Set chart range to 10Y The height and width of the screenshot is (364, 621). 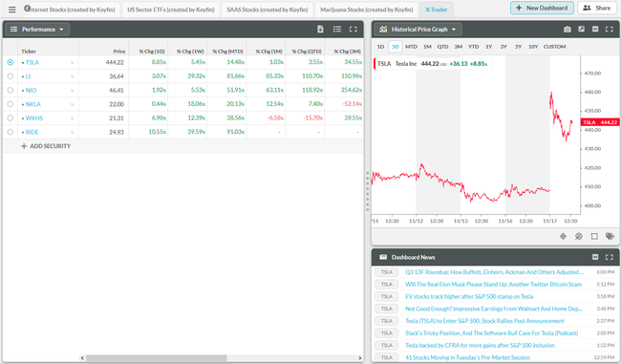(x=533, y=47)
